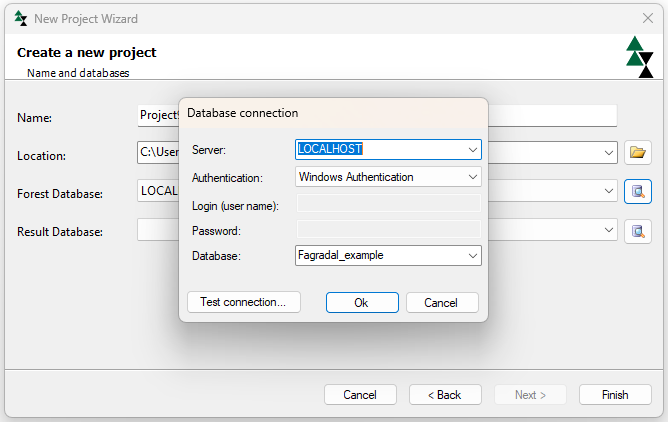Cancel the Database connection dialog
The width and height of the screenshot is (668, 422).
coord(440,302)
